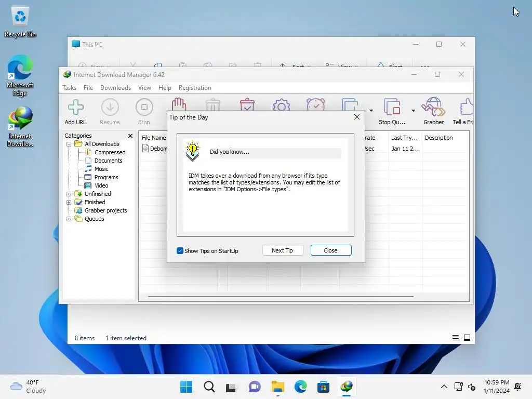Click the Internet Download Manager desktop shortcut
This screenshot has height=399, width=532.
point(20,127)
